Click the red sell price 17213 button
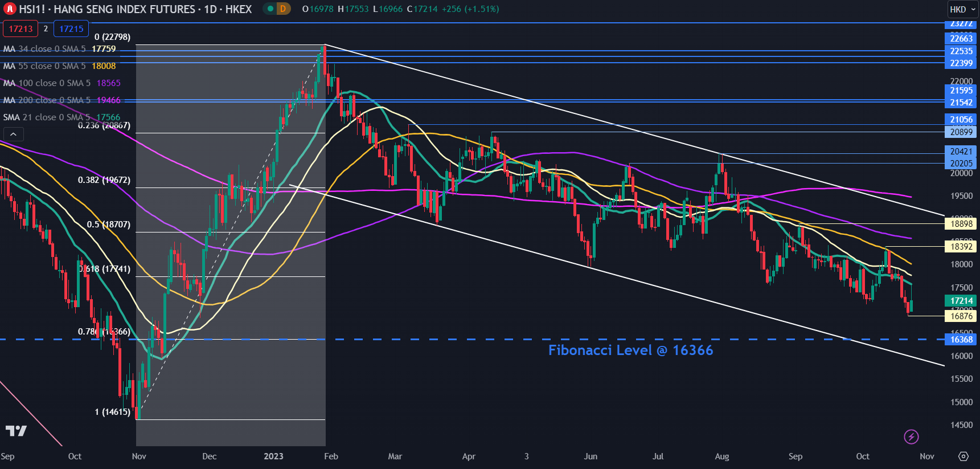 (20, 29)
